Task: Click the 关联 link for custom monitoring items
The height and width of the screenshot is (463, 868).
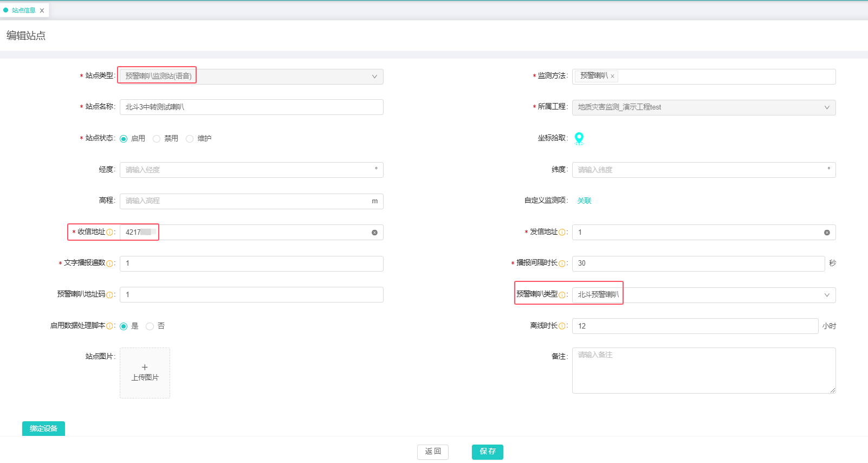Action: [x=584, y=201]
